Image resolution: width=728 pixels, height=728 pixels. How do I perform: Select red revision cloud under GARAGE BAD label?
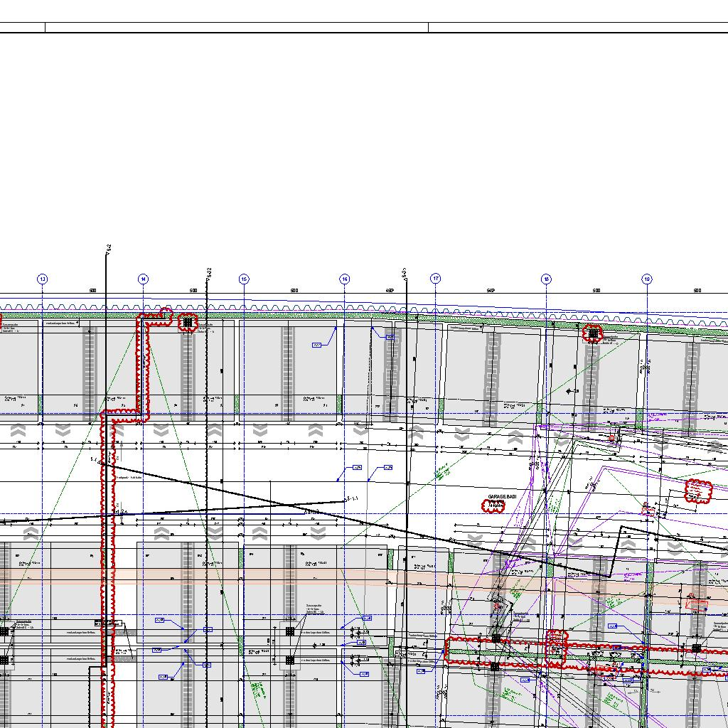pyautogui.click(x=493, y=506)
